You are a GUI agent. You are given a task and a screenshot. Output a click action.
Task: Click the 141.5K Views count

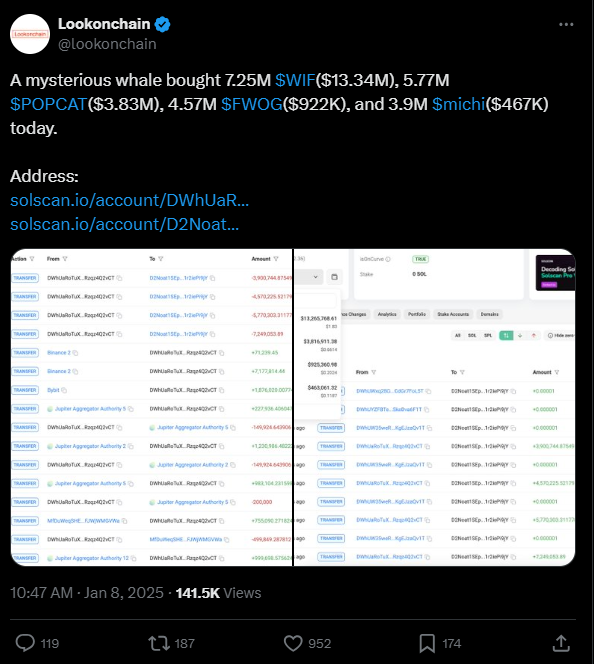[218, 593]
